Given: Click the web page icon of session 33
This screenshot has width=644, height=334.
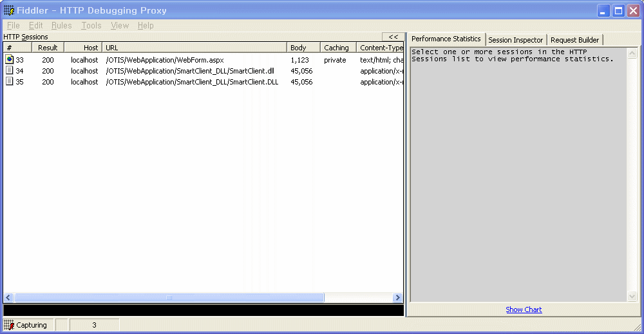Looking at the screenshot, I should pyautogui.click(x=9, y=59).
